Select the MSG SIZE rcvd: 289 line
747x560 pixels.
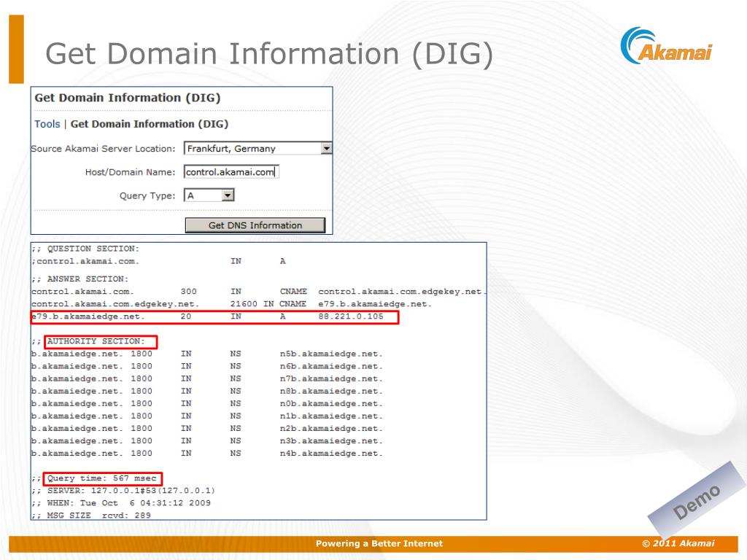[x=91, y=516]
